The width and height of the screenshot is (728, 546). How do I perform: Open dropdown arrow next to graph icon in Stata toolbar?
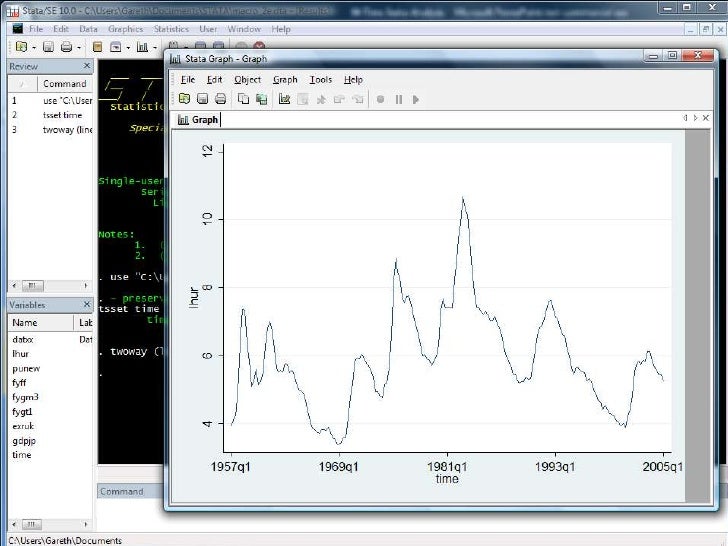point(156,47)
